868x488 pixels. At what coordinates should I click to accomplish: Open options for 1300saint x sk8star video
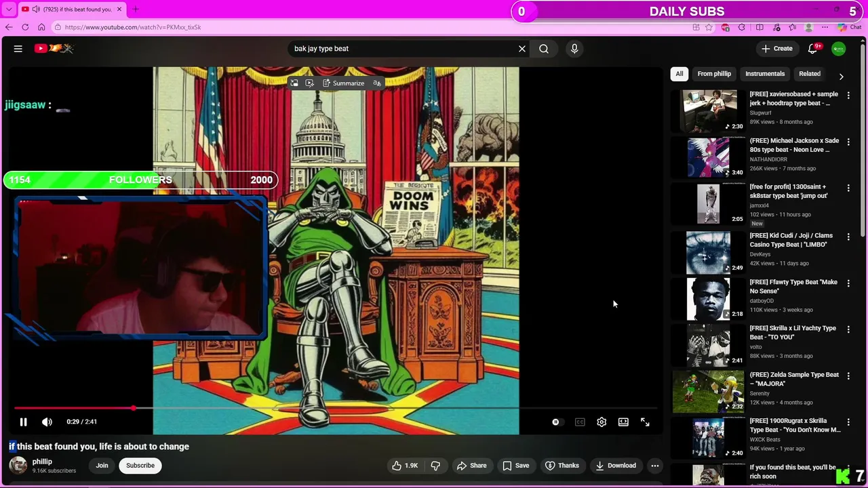pyautogui.click(x=848, y=188)
